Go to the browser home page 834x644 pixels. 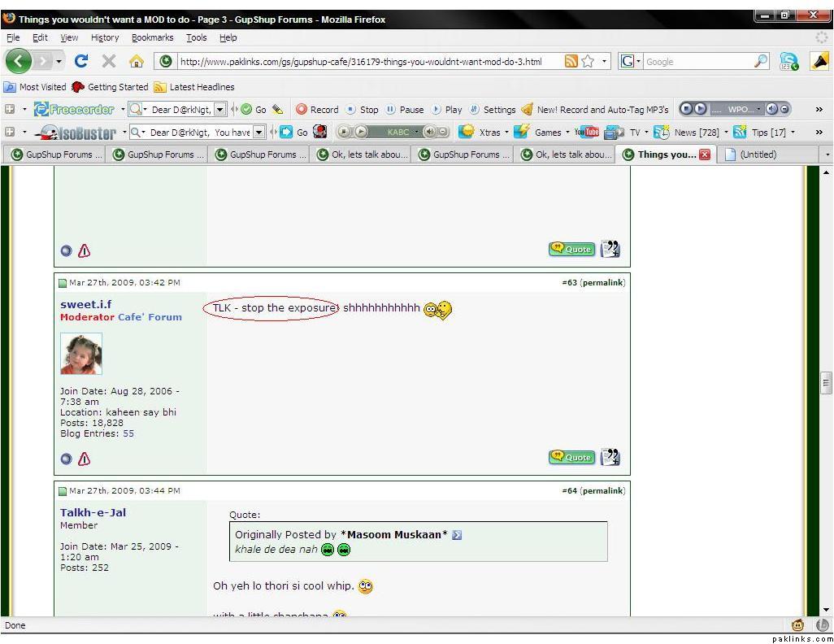(x=136, y=61)
